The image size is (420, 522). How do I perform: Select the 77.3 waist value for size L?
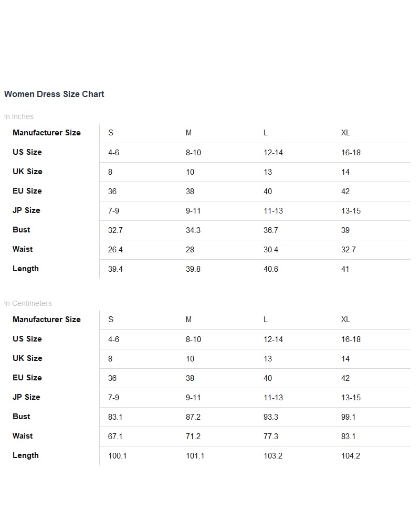pyautogui.click(x=271, y=436)
